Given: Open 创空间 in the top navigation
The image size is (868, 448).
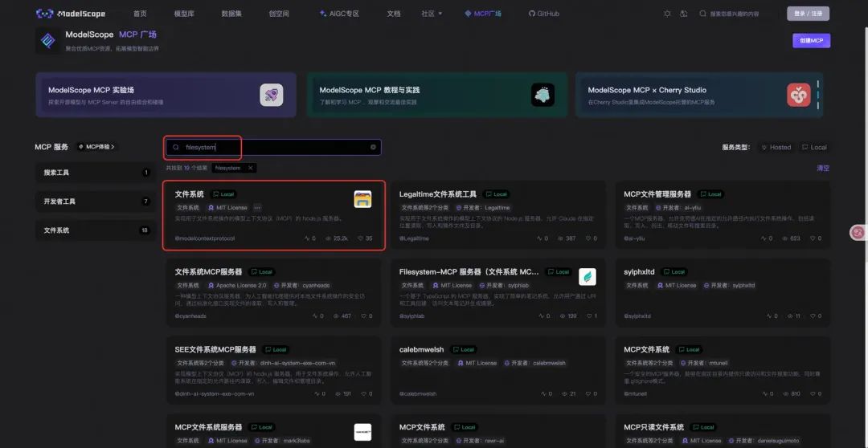Looking at the screenshot, I should click(279, 14).
